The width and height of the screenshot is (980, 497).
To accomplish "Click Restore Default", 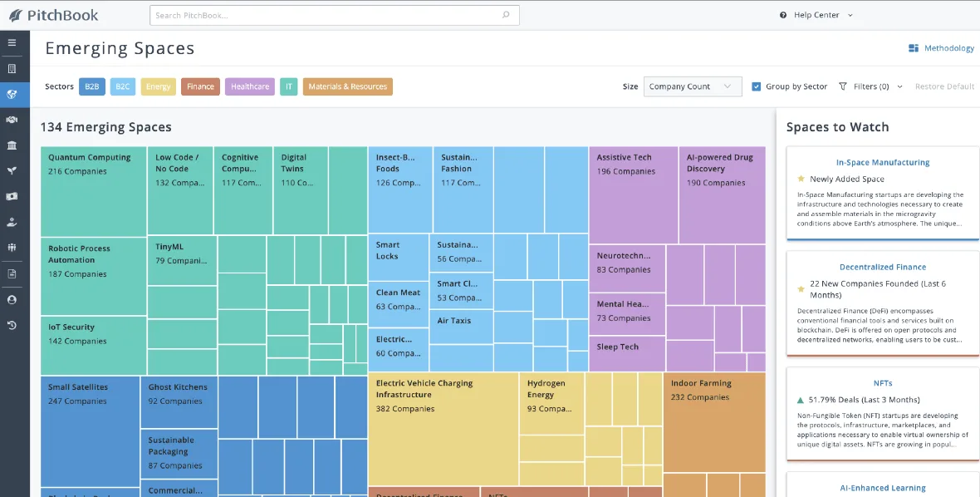I will (x=944, y=86).
